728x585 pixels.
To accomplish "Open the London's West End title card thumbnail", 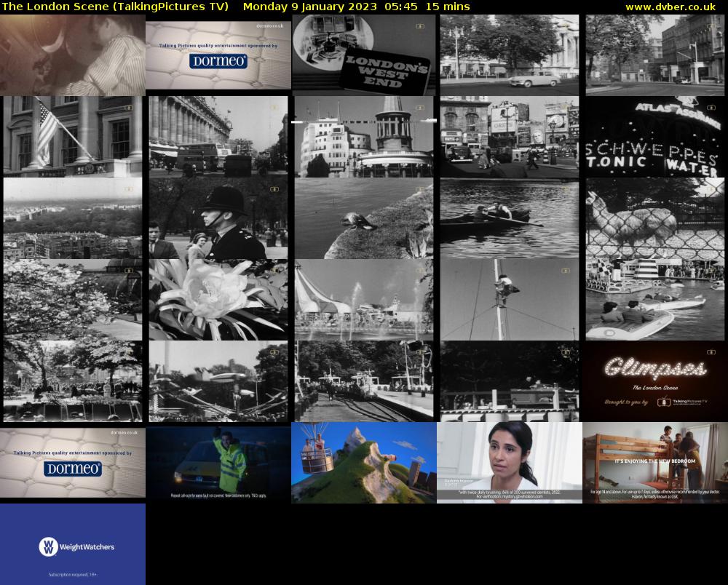I will (364, 55).
